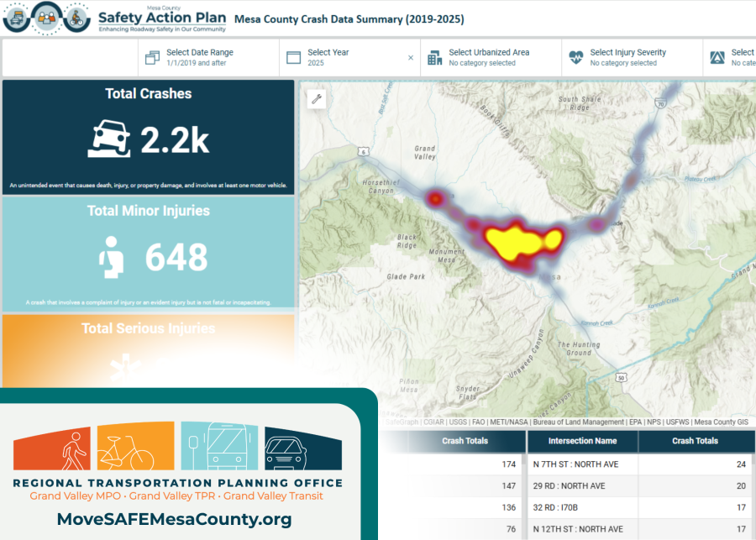Click the car logo circle icon
This screenshot has width=756, height=540.
pos(17,18)
